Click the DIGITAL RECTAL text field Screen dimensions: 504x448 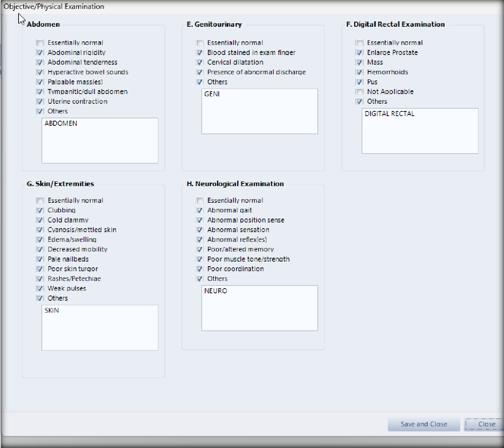(420, 131)
